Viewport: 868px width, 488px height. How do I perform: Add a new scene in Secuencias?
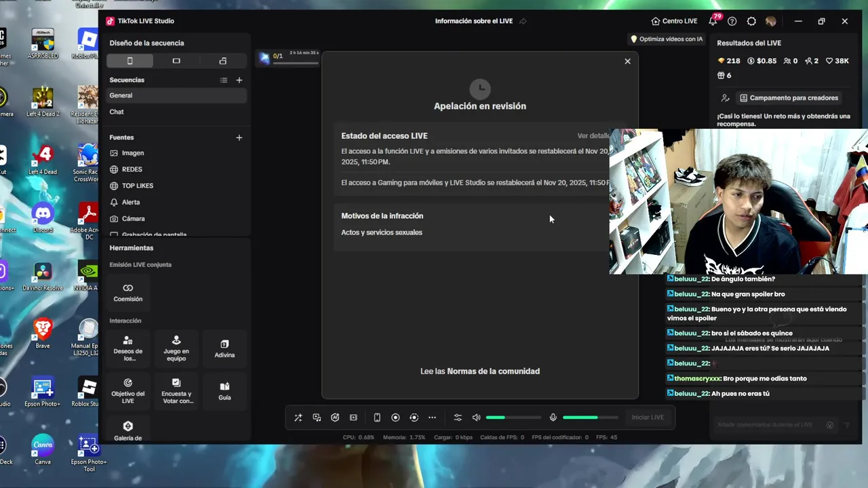coord(239,80)
